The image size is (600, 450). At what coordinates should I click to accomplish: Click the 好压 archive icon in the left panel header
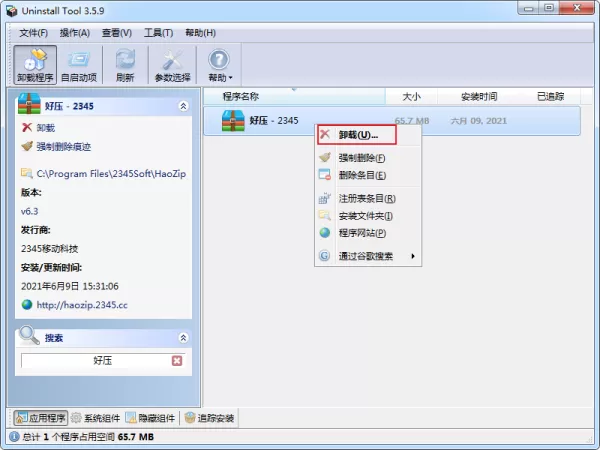click(29, 103)
